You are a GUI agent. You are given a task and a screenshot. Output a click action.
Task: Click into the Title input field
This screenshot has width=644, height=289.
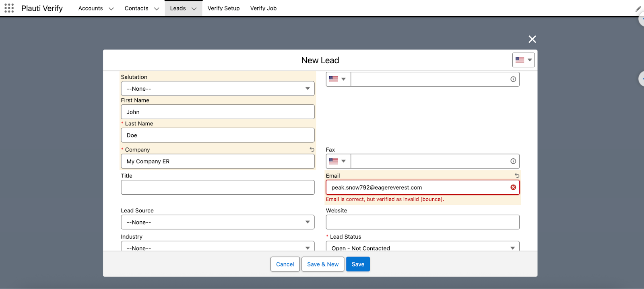click(x=217, y=187)
